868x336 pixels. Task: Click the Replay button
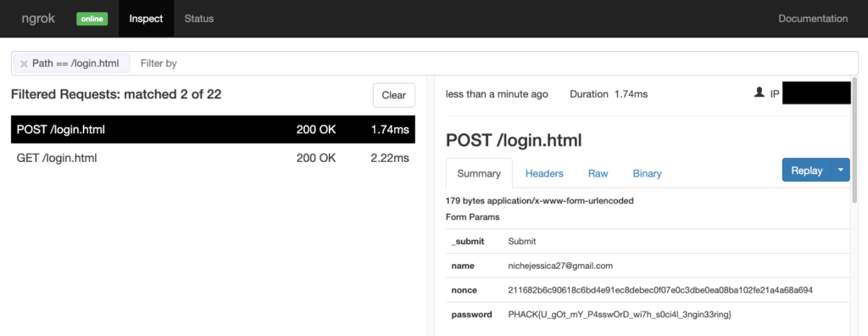click(x=807, y=171)
